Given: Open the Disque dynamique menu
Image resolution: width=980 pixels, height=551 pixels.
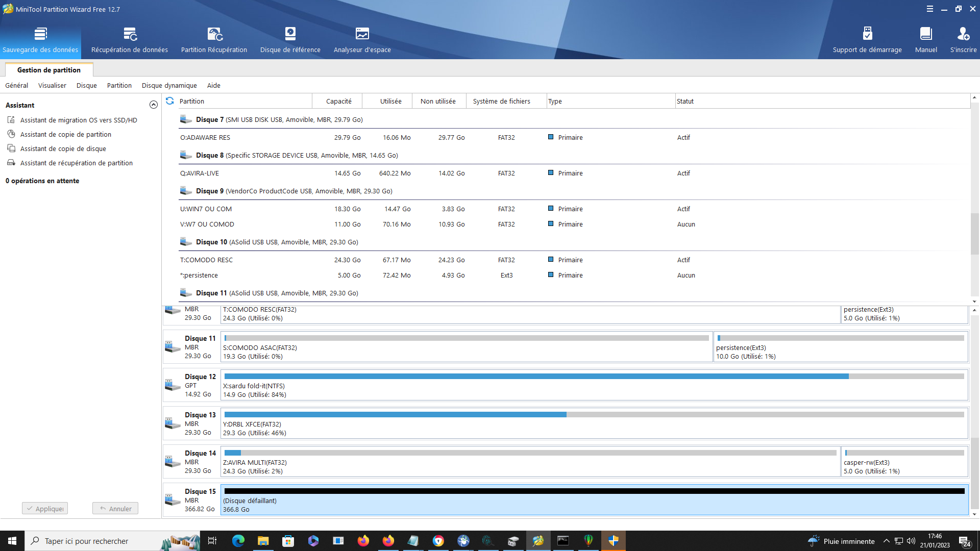Looking at the screenshot, I should click(x=169, y=85).
